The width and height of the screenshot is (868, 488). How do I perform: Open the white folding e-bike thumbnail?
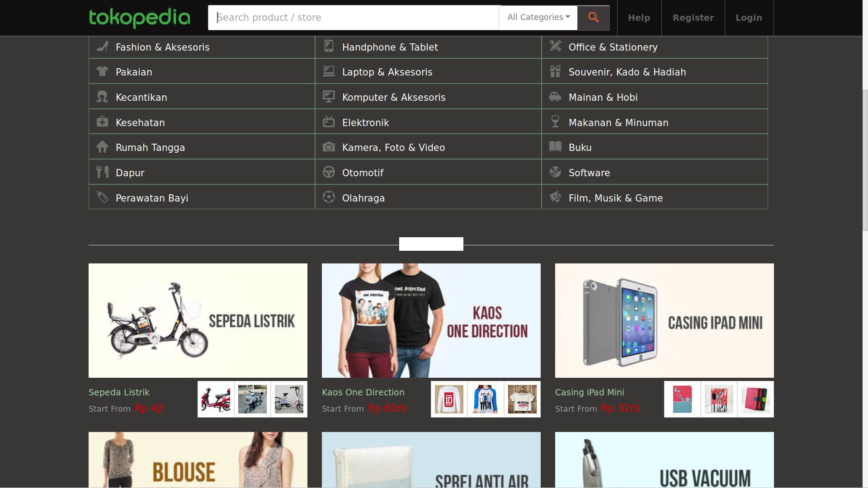coord(289,399)
